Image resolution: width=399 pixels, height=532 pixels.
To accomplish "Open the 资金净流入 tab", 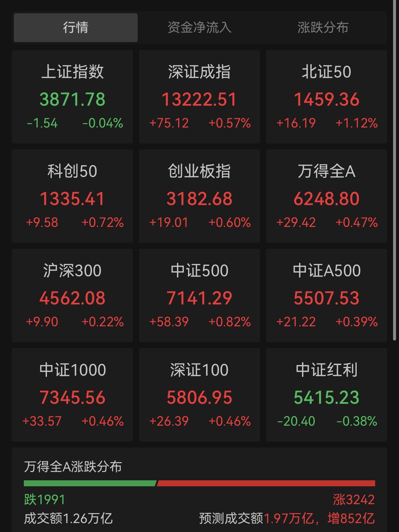I will (x=199, y=27).
